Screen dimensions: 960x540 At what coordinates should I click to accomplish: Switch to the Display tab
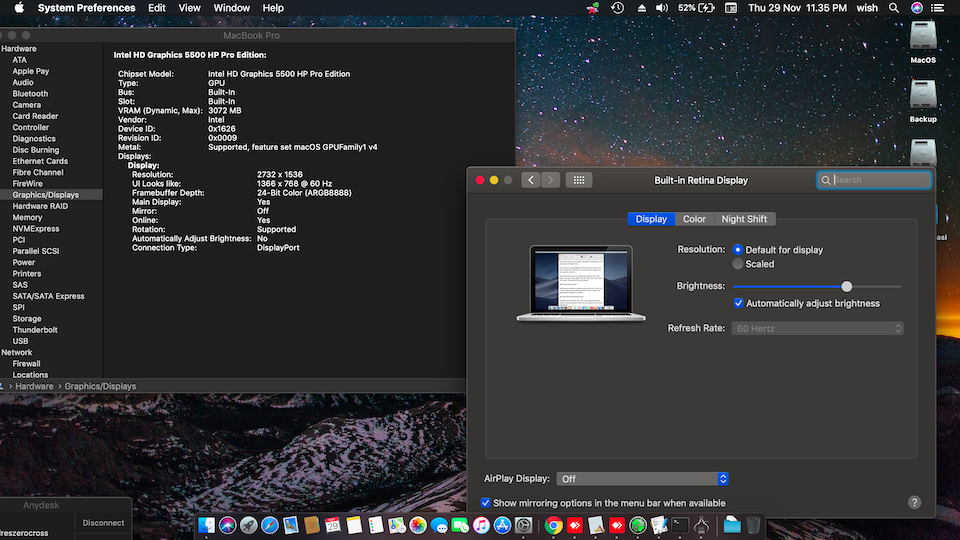click(651, 219)
